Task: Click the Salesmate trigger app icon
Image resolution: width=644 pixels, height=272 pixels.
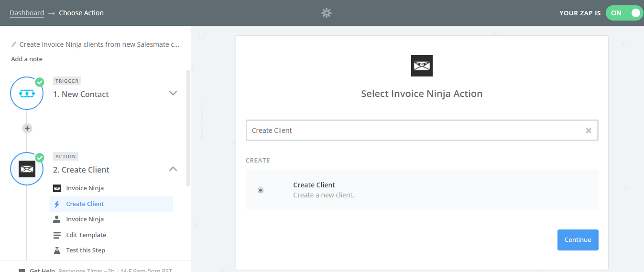Action: (27, 94)
